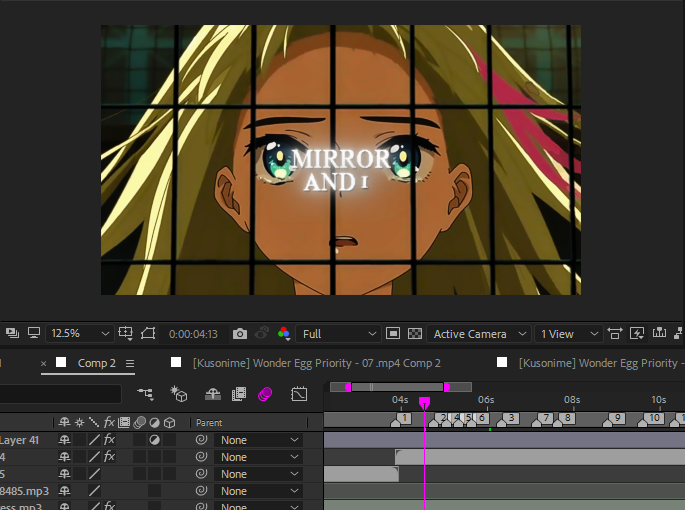The height and width of the screenshot is (510, 685).
Task: Click the parent pick whip for Layer 41
Action: coord(201,440)
